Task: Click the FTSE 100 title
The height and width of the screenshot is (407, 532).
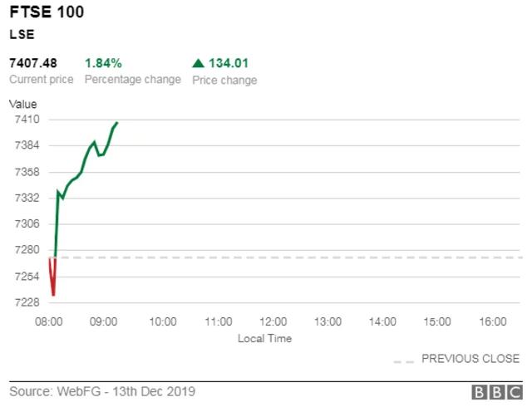Action: [47, 13]
